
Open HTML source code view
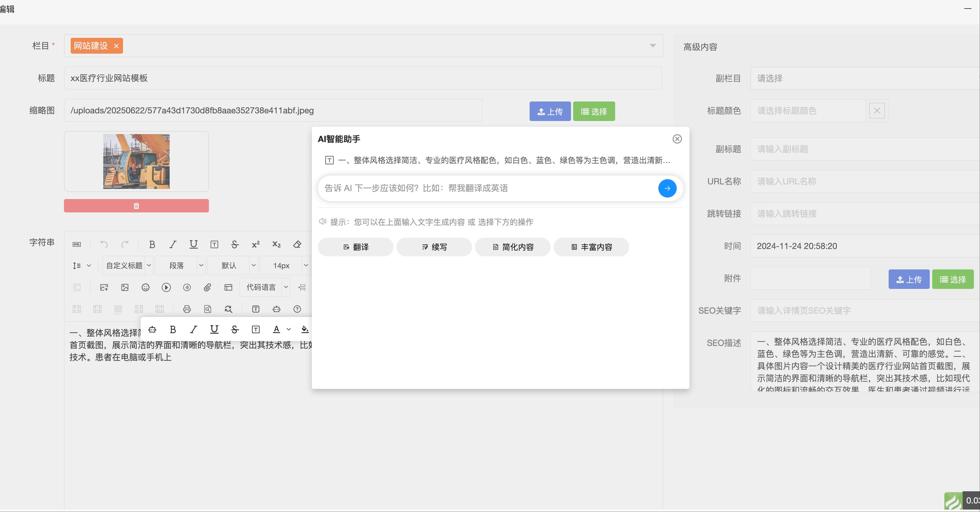click(76, 244)
